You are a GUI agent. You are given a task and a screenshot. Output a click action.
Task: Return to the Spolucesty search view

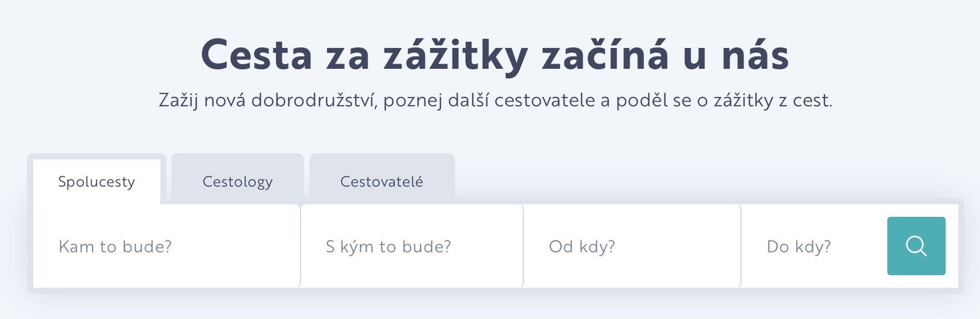[x=96, y=182]
